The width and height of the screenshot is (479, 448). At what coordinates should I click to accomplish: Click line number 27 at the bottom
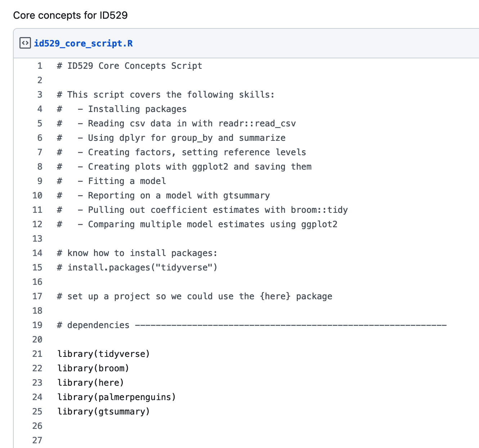(37, 440)
